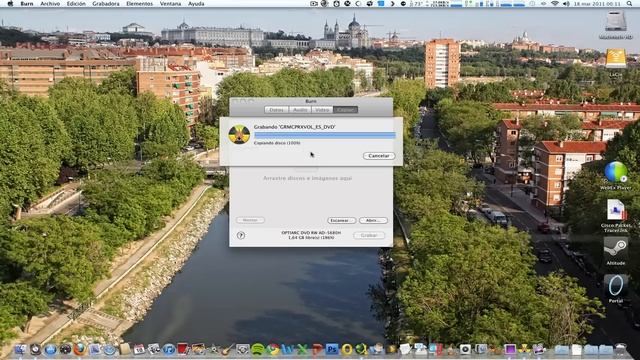Click the blue burn progress bar
Viewport: 640px width, 360px height.
tap(324, 135)
